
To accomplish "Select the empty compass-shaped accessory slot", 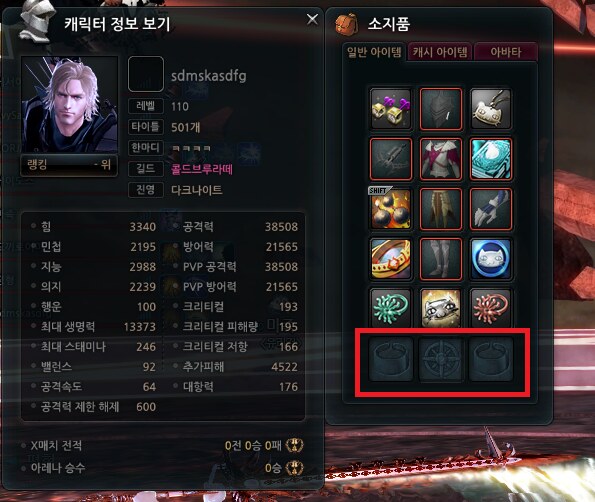I will (441, 359).
